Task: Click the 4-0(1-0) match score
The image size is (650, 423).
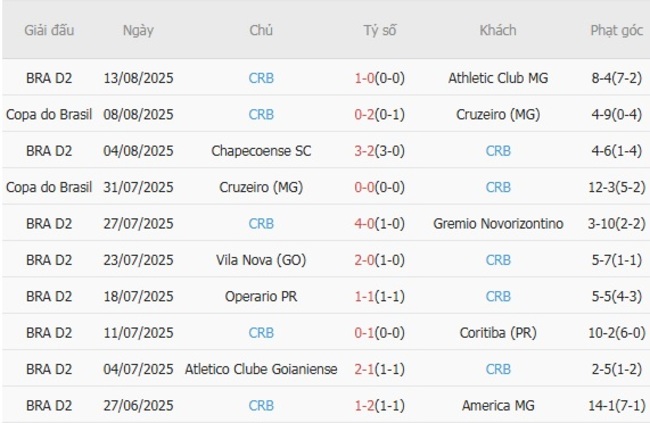Action: pyautogui.click(x=379, y=224)
